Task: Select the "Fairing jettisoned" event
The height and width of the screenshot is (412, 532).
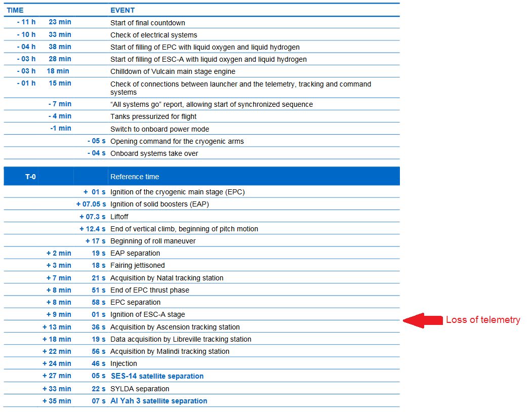Action: coord(137,265)
